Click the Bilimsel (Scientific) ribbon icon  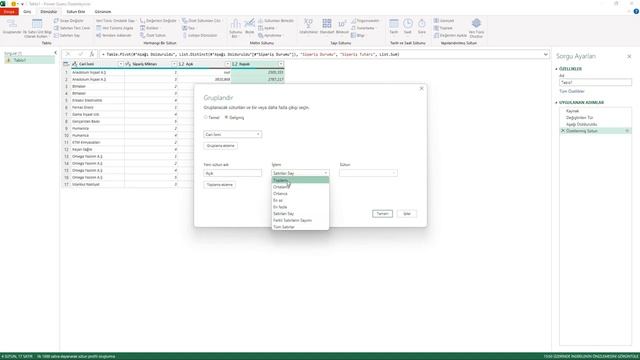point(342,25)
